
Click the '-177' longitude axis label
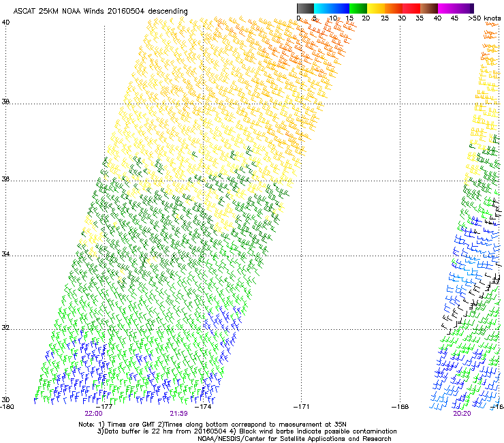click(104, 407)
